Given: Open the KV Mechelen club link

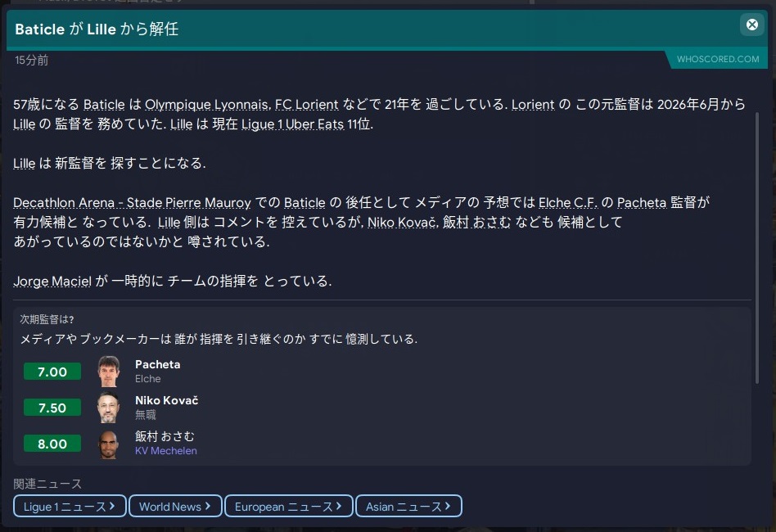Looking at the screenshot, I should click(x=166, y=451).
